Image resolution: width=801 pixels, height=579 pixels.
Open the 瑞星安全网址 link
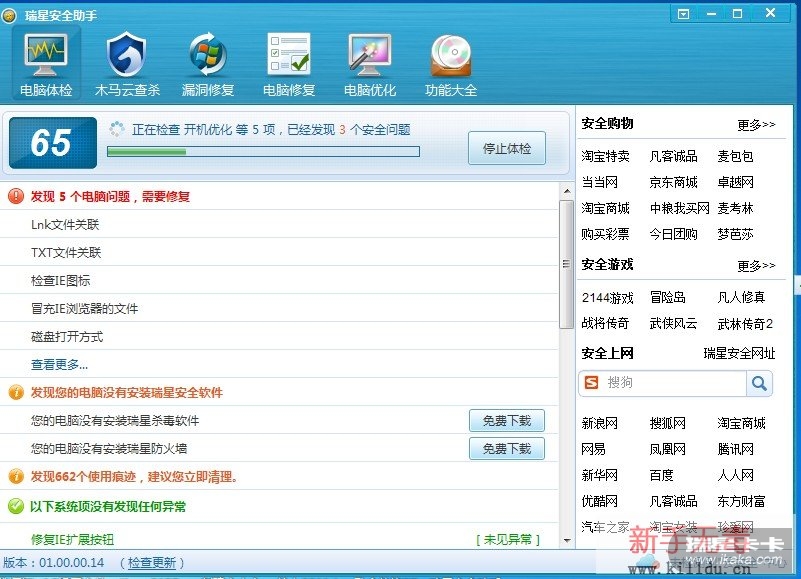739,353
